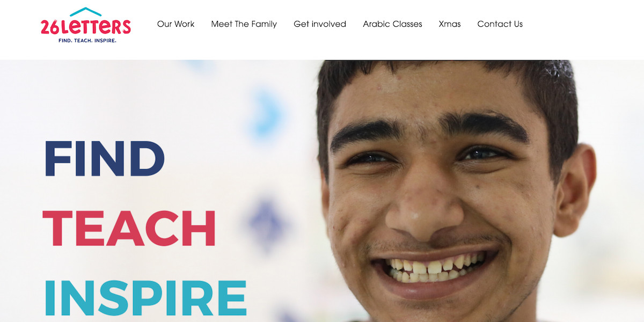Click the dark blue FIND heading

(104, 158)
